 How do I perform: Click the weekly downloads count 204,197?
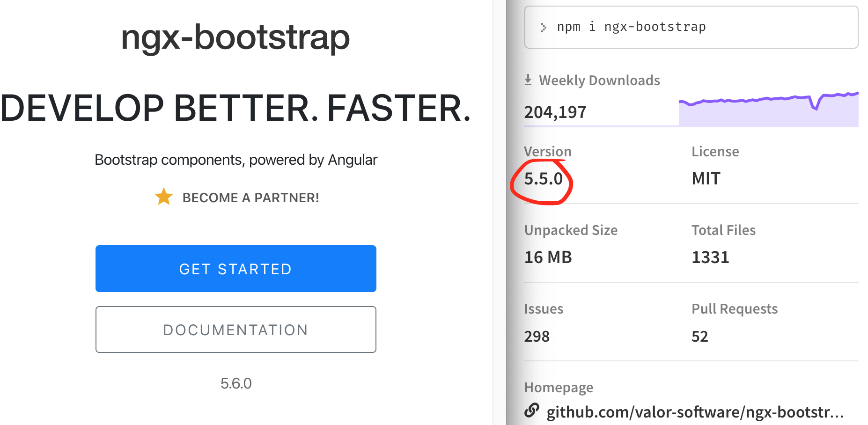coord(555,111)
